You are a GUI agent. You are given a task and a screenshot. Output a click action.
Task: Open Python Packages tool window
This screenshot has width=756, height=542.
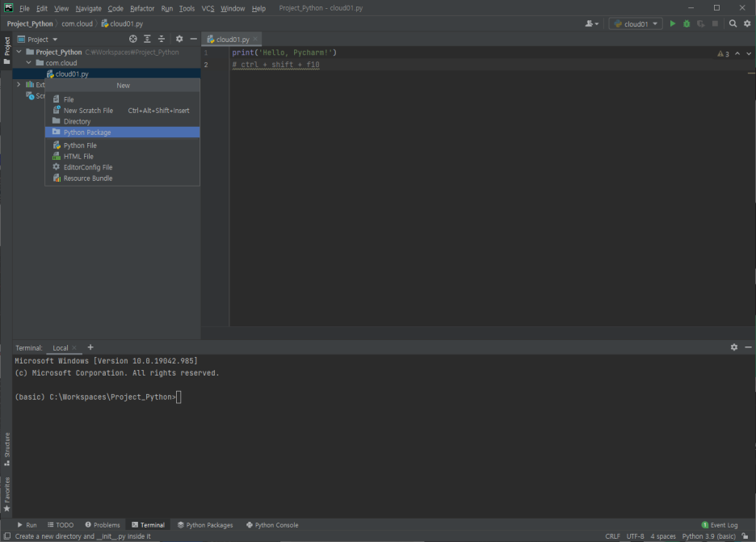coord(205,525)
